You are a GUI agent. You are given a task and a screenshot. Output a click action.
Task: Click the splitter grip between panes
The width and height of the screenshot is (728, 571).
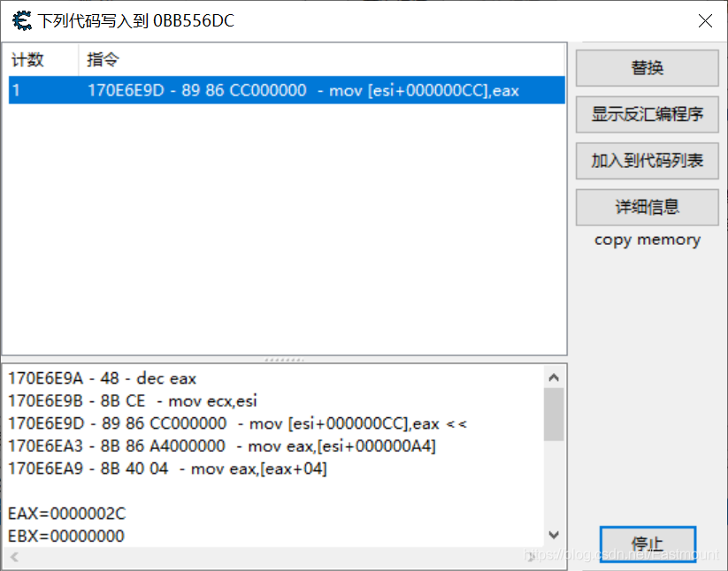point(284,360)
